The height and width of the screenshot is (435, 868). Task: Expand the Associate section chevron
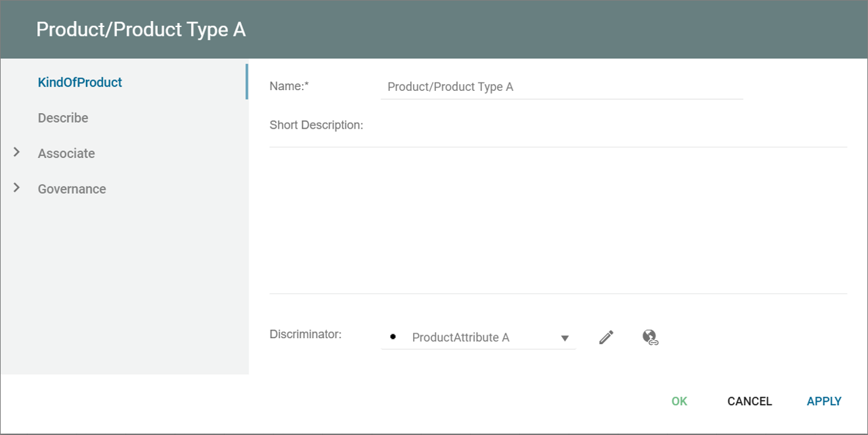pos(17,152)
